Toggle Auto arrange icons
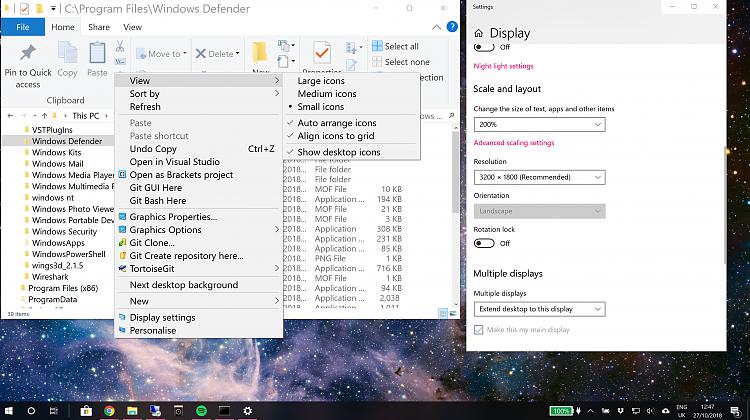The image size is (750, 420). pos(352,123)
